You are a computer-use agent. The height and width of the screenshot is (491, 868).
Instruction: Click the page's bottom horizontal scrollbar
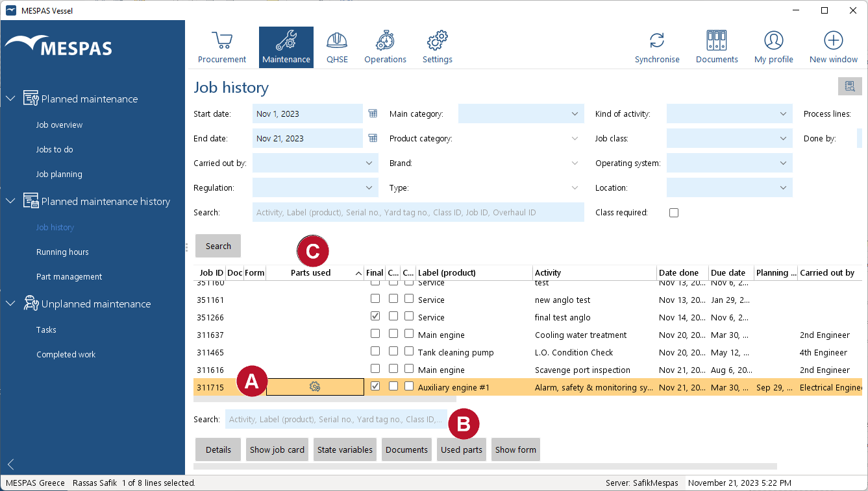pyautogui.click(x=485, y=466)
